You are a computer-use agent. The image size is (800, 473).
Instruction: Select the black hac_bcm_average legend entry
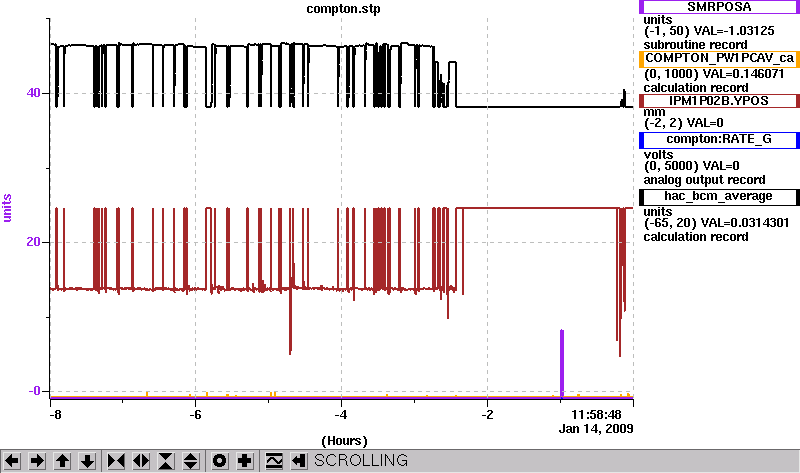[x=719, y=196]
